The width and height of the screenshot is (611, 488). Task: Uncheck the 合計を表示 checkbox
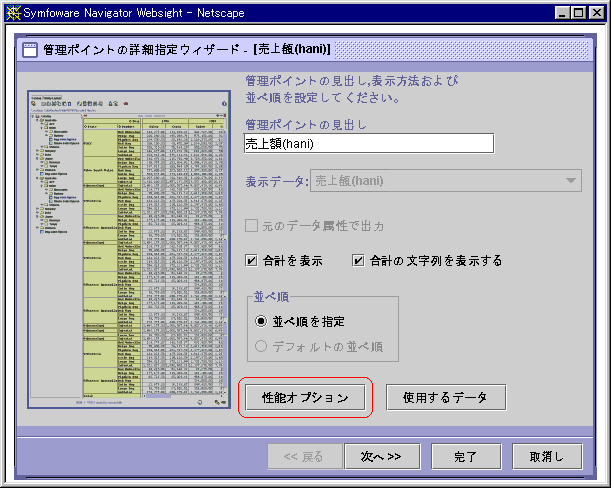pyautogui.click(x=253, y=261)
